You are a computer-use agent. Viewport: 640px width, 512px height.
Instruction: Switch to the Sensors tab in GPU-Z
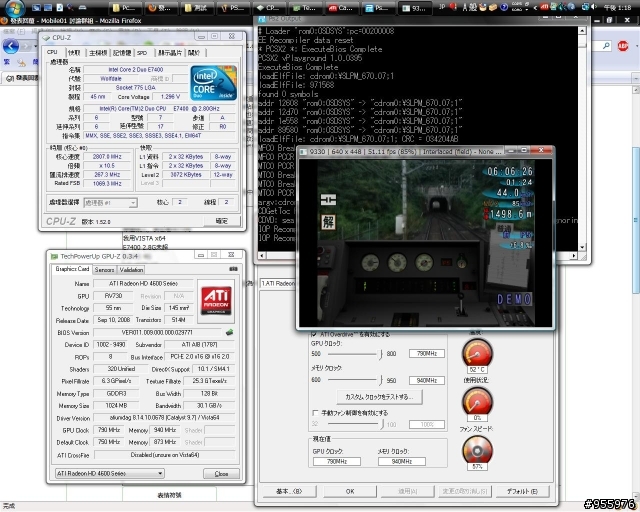pyautogui.click(x=104, y=269)
